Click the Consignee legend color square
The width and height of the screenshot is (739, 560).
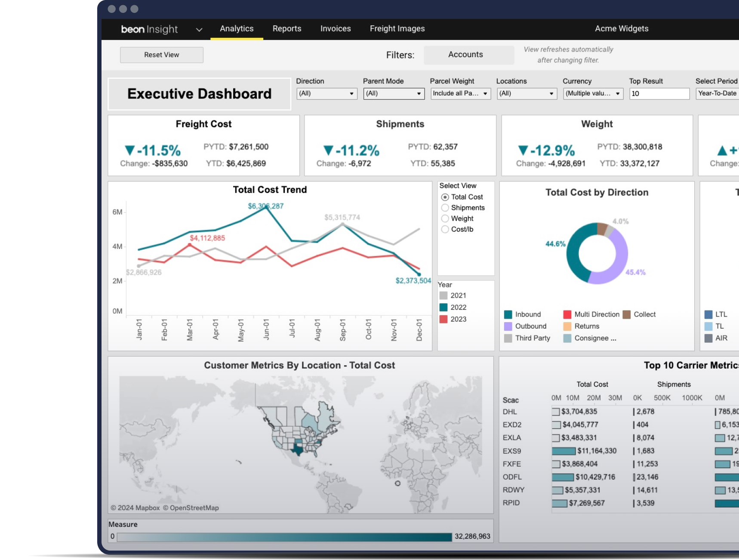pos(567,338)
